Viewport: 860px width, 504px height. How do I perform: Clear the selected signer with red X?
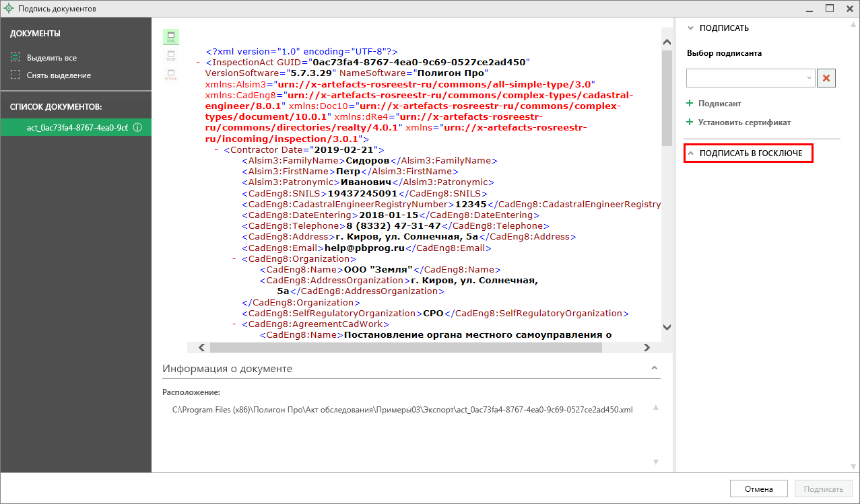click(826, 78)
